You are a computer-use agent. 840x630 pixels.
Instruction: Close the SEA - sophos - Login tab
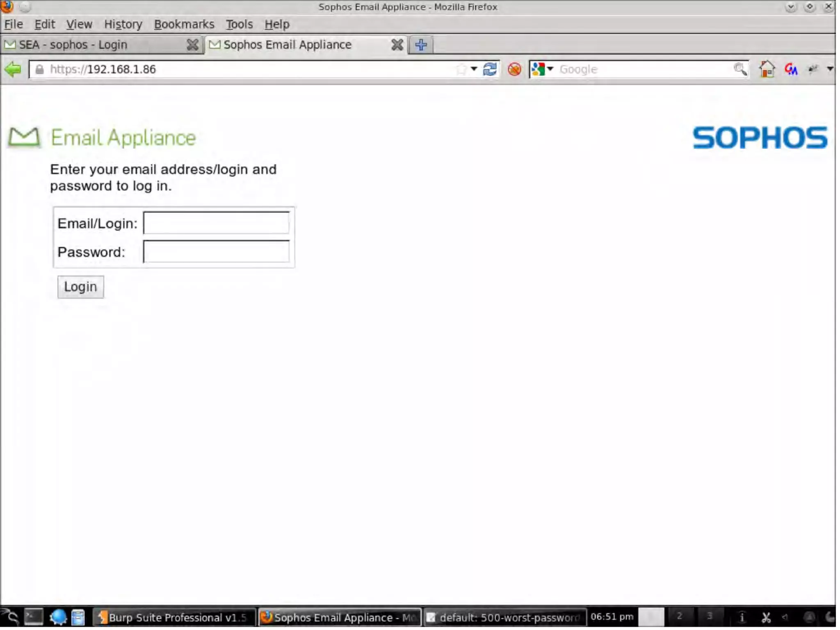[x=192, y=45]
